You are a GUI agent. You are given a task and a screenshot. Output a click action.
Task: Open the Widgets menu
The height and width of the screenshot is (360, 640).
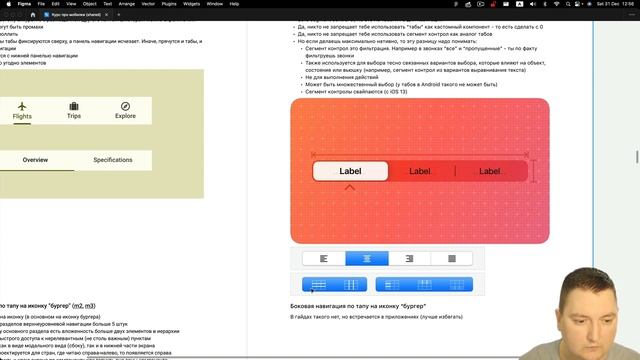191,4
